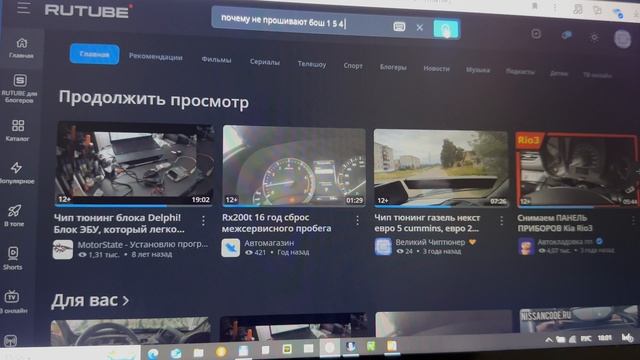Open the blue notifications icon in header
Image resolution: width=640 pixels, height=360 pixels.
(x=566, y=35)
